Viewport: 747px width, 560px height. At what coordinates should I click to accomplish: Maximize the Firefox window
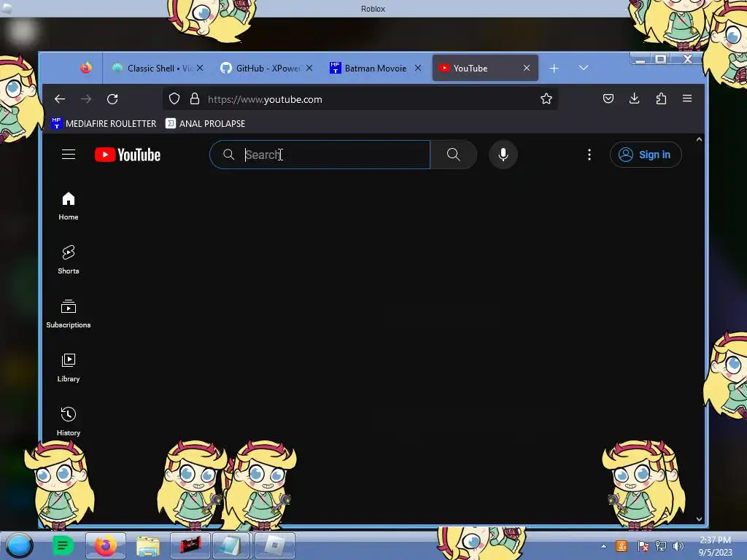tap(661, 59)
